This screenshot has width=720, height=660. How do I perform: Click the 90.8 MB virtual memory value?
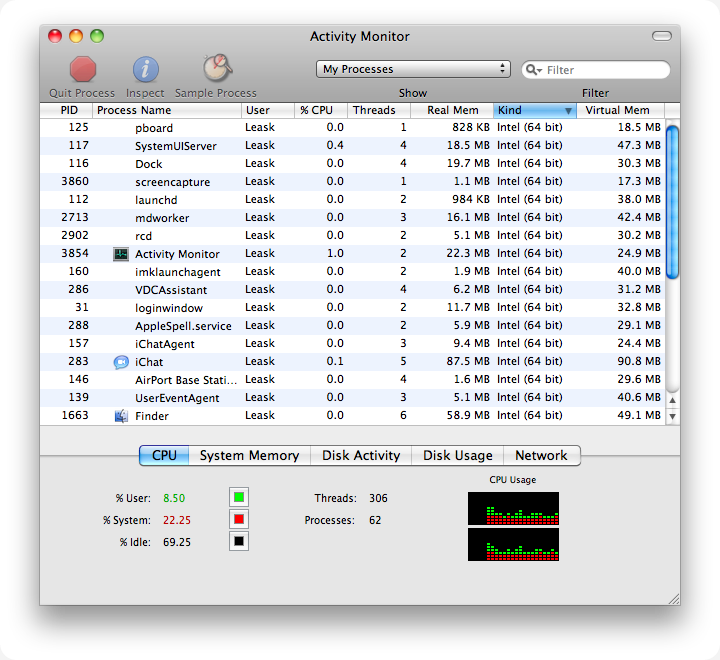pos(639,361)
